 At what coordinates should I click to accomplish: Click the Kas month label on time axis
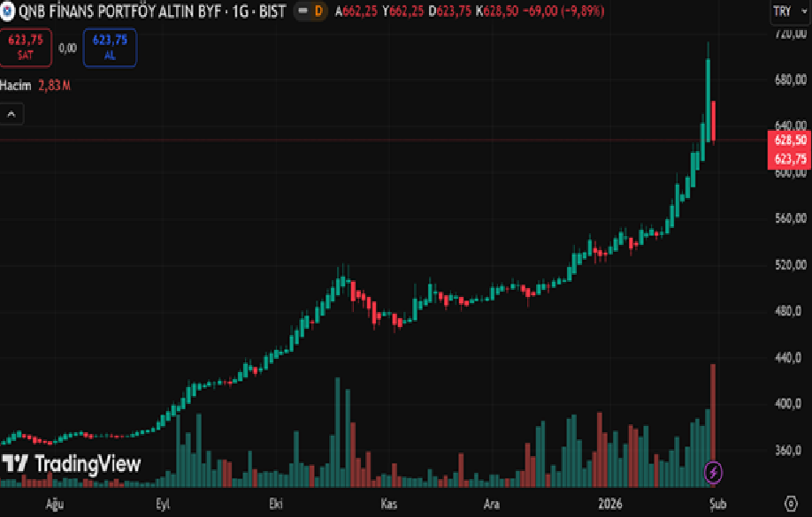pyautogui.click(x=387, y=504)
